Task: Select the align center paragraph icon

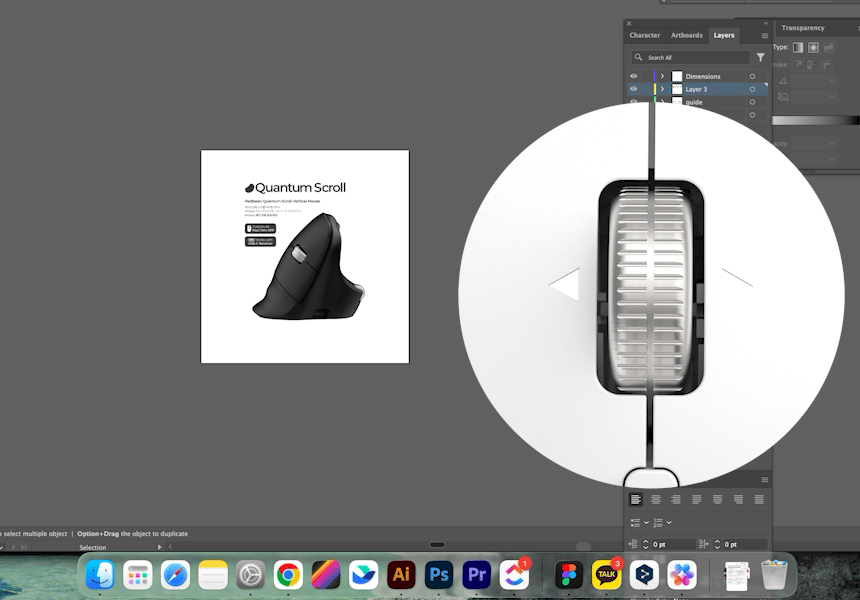Action: coord(656,500)
